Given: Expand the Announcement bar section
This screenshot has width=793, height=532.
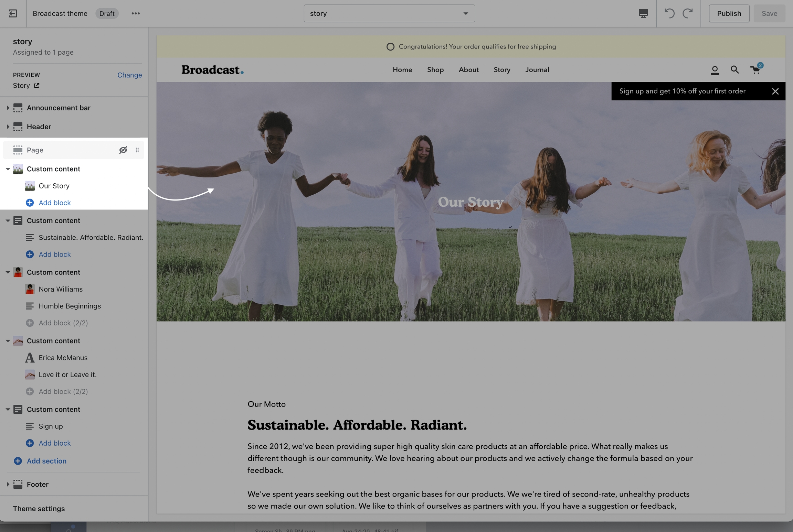Looking at the screenshot, I should point(8,108).
